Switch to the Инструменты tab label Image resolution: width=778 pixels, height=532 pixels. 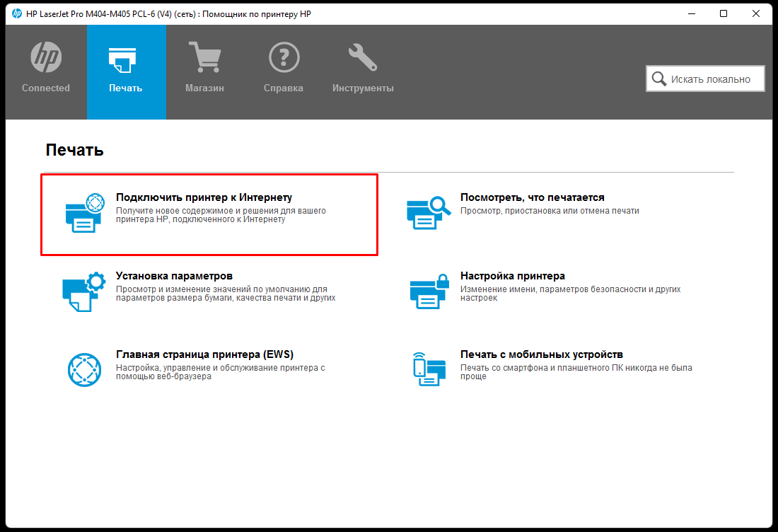tap(363, 88)
